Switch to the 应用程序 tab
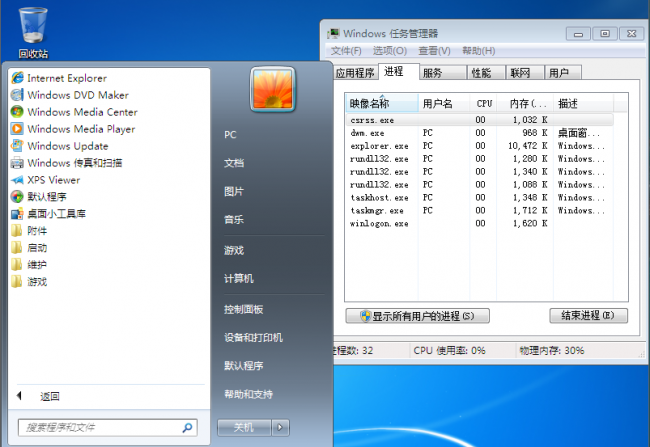This screenshot has height=447, width=650. pyautogui.click(x=355, y=73)
